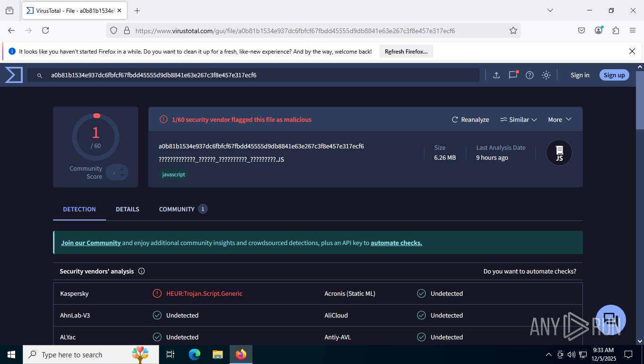Click the 6.26 MB size value

click(445, 157)
